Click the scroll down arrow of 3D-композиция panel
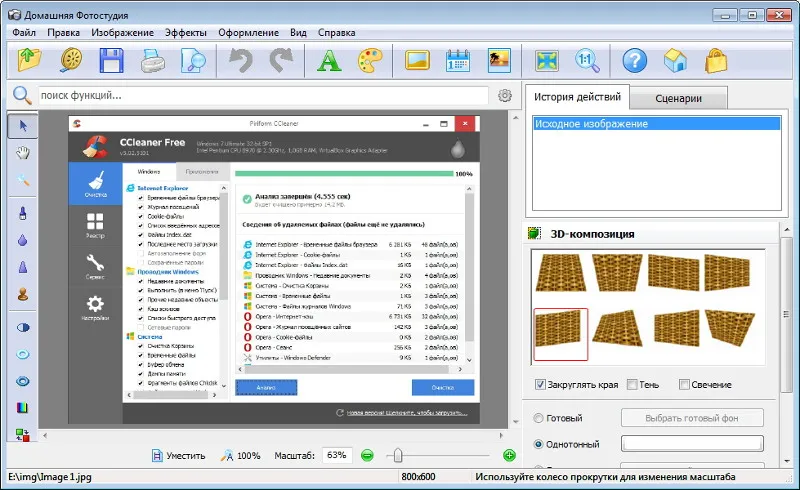Image resolution: width=800 pixels, height=490 pixels. pos(786,461)
